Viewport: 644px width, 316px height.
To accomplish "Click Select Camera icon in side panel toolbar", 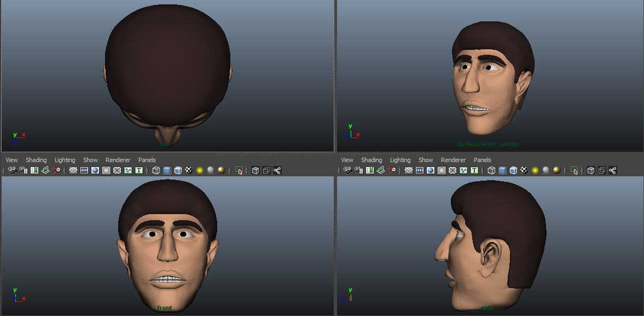I will 348,170.
